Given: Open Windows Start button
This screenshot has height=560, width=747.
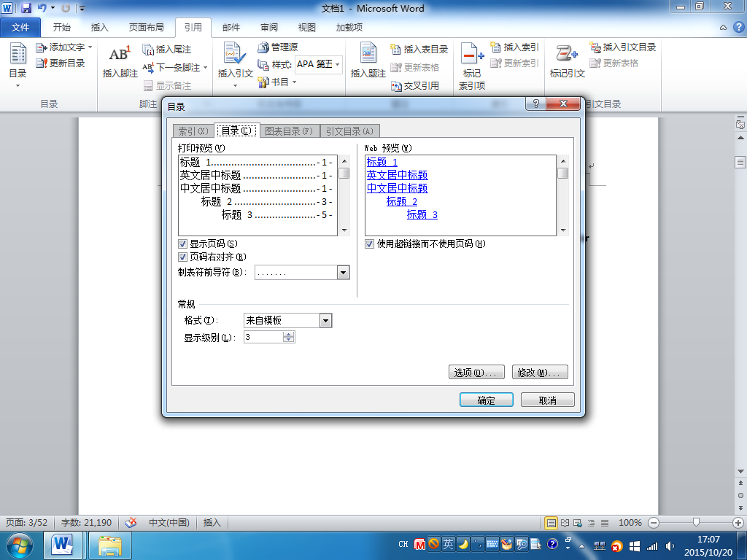Looking at the screenshot, I should click(19, 545).
